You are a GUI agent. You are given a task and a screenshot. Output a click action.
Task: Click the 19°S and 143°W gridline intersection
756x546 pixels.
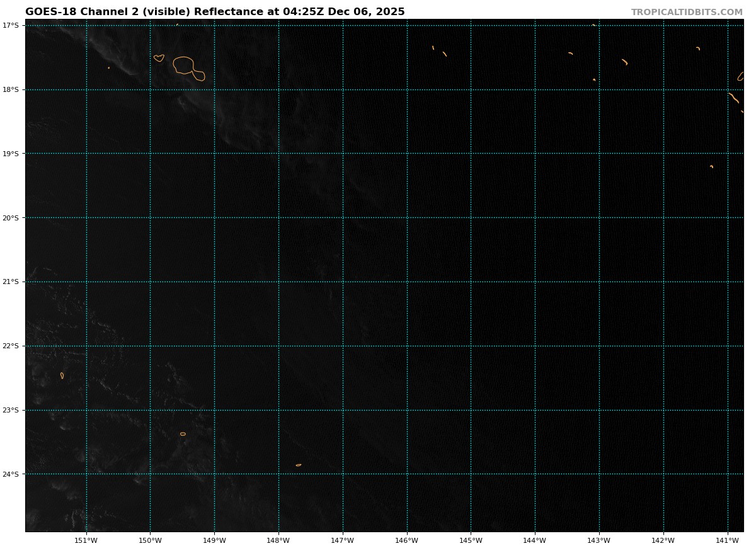(x=599, y=154)
